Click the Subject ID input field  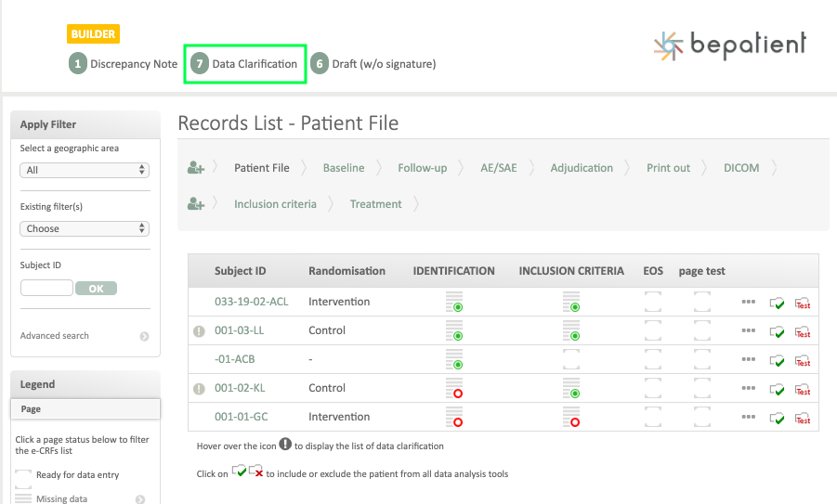46,289
